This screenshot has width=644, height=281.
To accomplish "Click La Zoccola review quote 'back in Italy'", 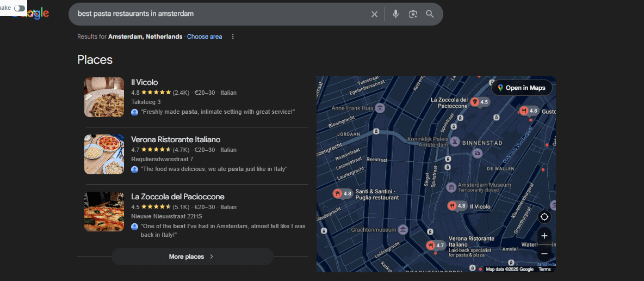I will (223, 230).
